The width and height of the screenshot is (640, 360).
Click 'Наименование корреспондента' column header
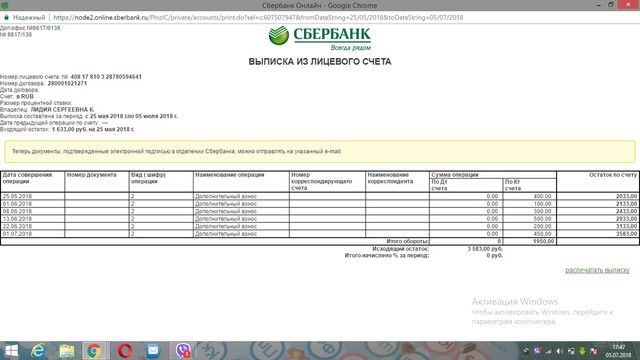(398, 182)
